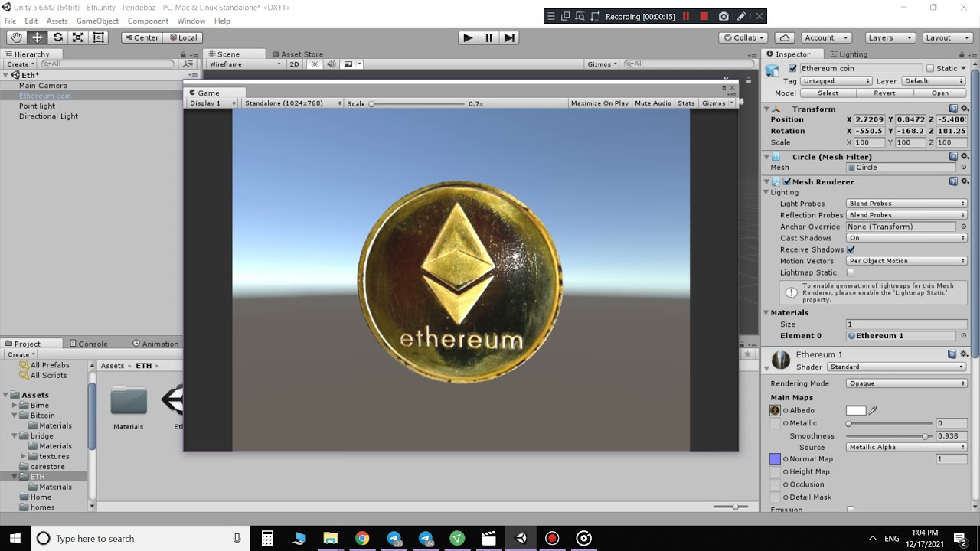Toggle scene audio speaker icon

click(332, 64)
